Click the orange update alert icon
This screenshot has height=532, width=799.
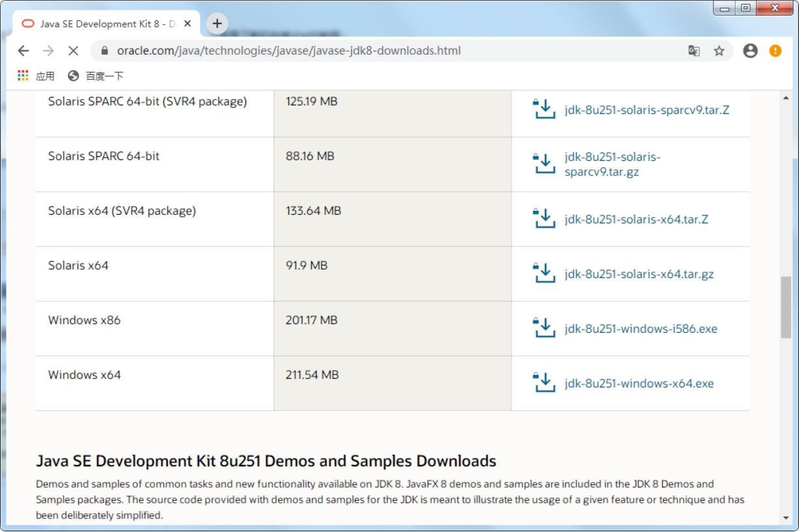pos(775,51)
